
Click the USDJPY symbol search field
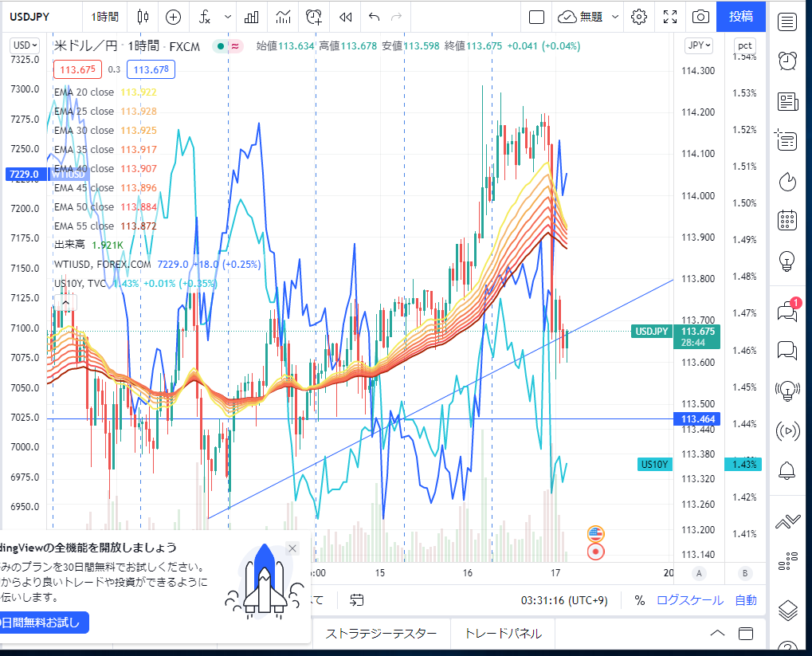[30, 17]
